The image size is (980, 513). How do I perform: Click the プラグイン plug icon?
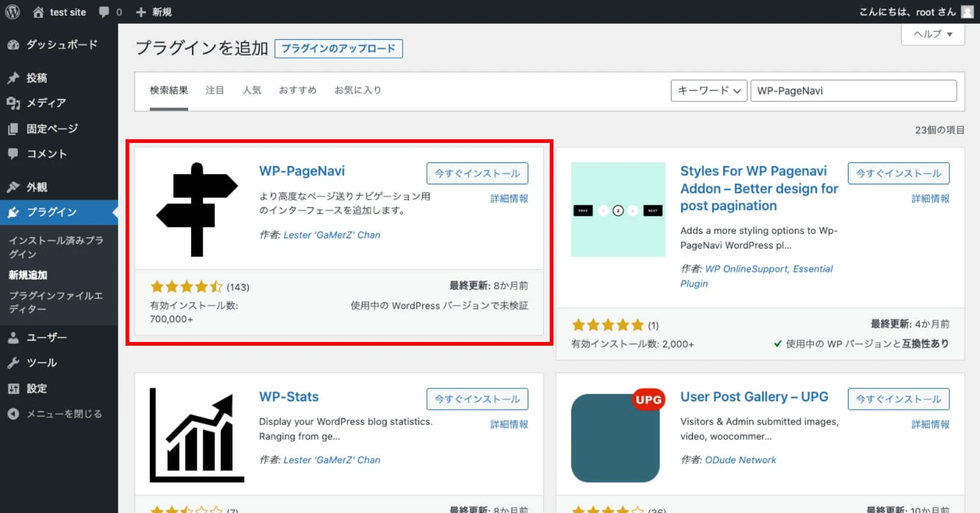coord(13,212)
